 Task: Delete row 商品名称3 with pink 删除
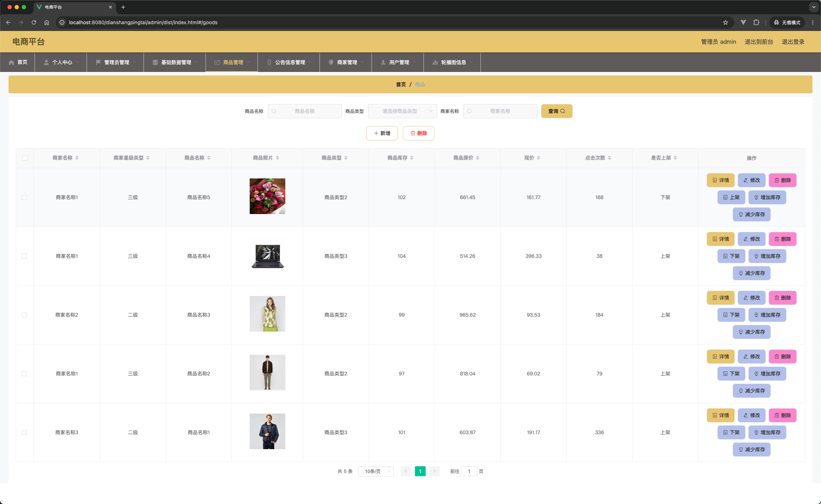783,298
